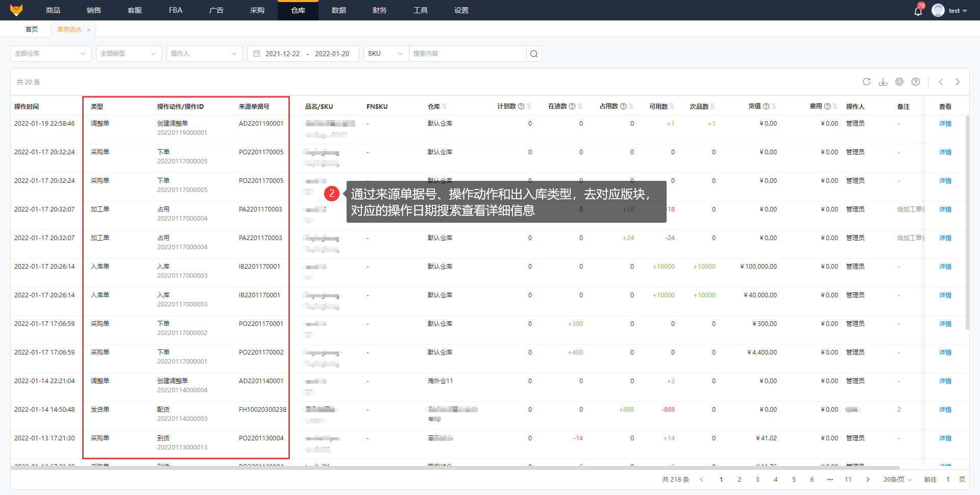Image resolution: width=980 pixels, height=495 pixels.
Task: Go to page 2 in pagination
Action: 739,479
